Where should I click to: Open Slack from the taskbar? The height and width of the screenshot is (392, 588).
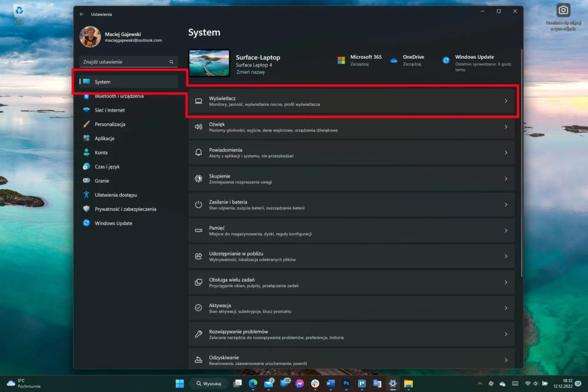(315, 383)
